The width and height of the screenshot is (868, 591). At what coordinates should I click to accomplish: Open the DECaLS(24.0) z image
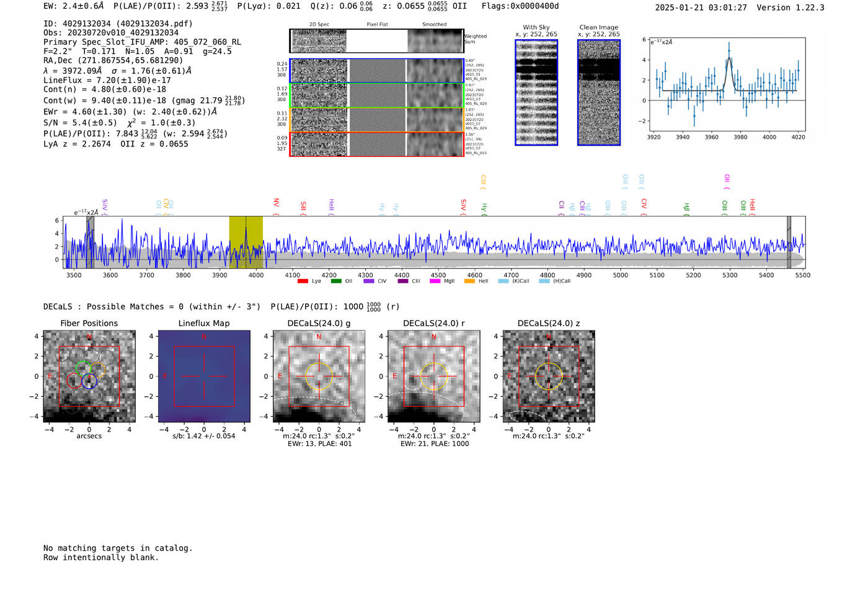pos(549,376)
